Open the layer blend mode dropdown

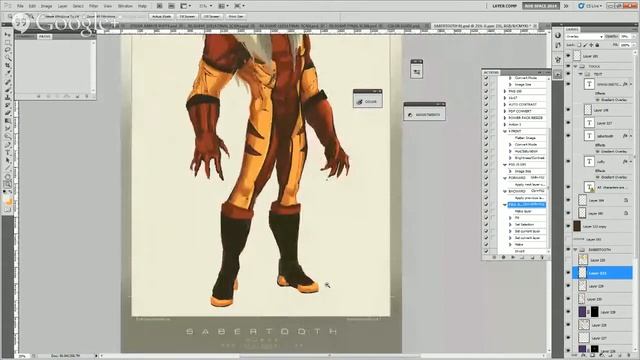[x=584, y=36]
